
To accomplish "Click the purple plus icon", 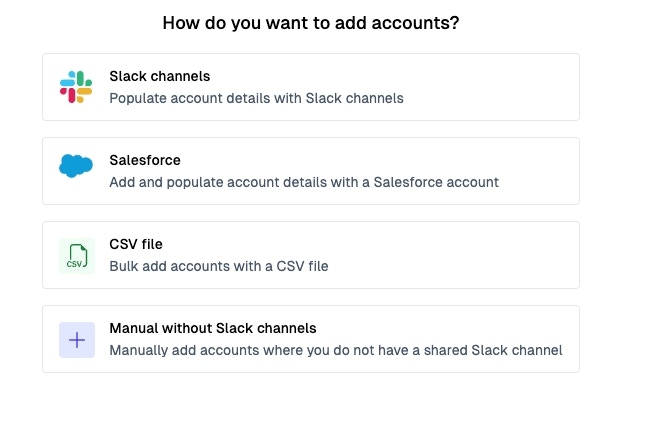I will (x=76, y=340).
